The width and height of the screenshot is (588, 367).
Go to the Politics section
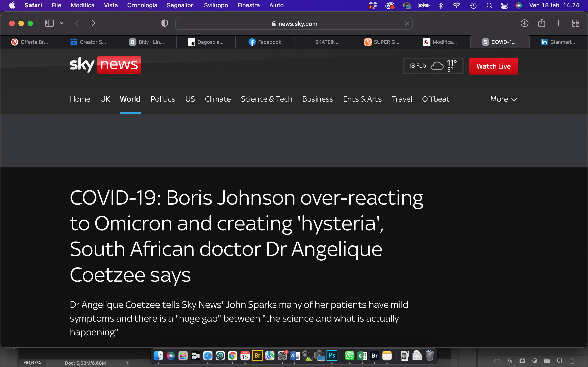click(163, 99)
